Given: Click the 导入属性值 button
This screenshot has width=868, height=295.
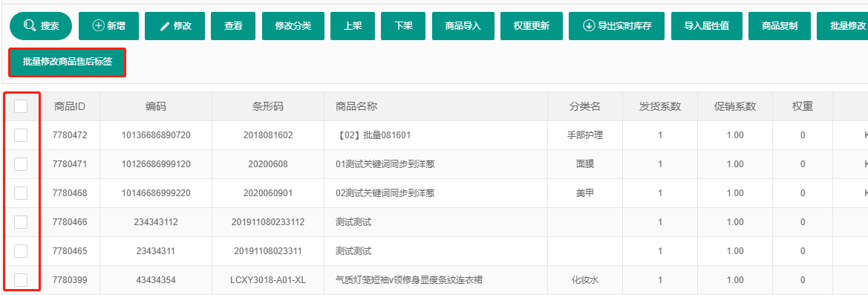Looking at the screenshot, I should [x=706, y=26].
